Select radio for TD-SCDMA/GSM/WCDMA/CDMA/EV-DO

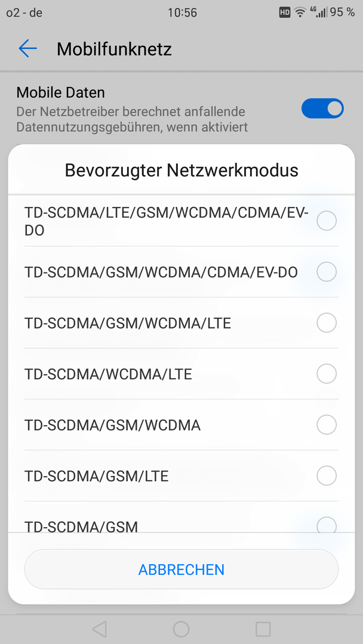(x=327, y=272)
